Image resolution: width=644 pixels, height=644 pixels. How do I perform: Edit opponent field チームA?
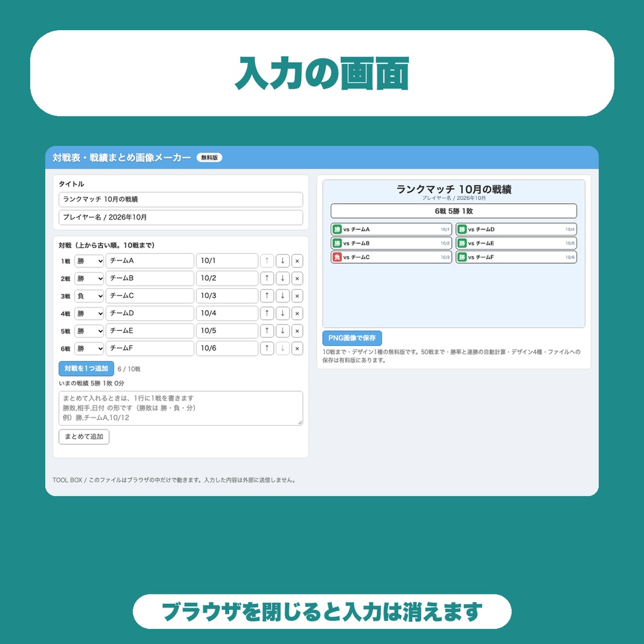[150, 261]
